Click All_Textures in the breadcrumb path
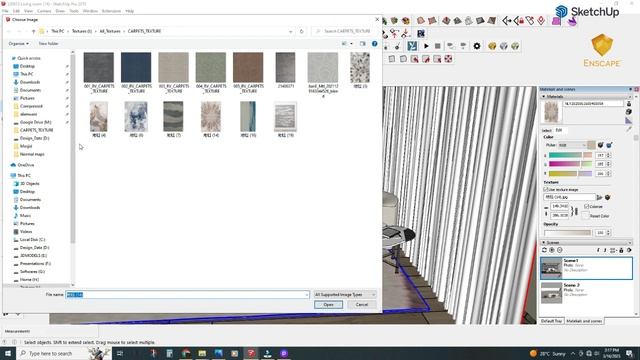This screenshot has width=640, height=360. pos(110,31)
